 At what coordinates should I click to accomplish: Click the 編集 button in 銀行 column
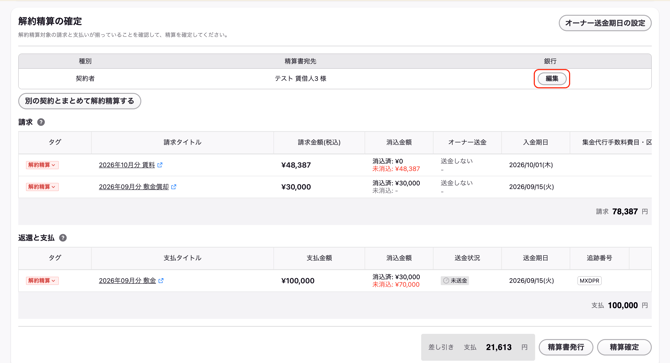(x=552, y=79)
